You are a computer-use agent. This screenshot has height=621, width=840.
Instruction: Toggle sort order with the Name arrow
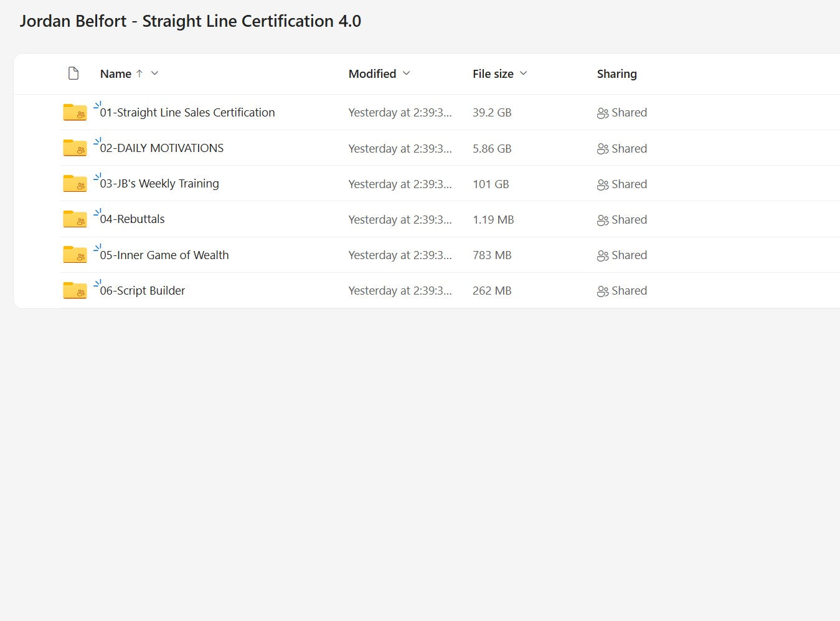[139, 73]
